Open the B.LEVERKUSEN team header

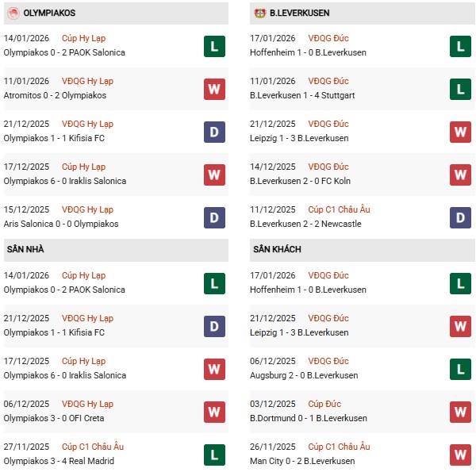[299, 13]
